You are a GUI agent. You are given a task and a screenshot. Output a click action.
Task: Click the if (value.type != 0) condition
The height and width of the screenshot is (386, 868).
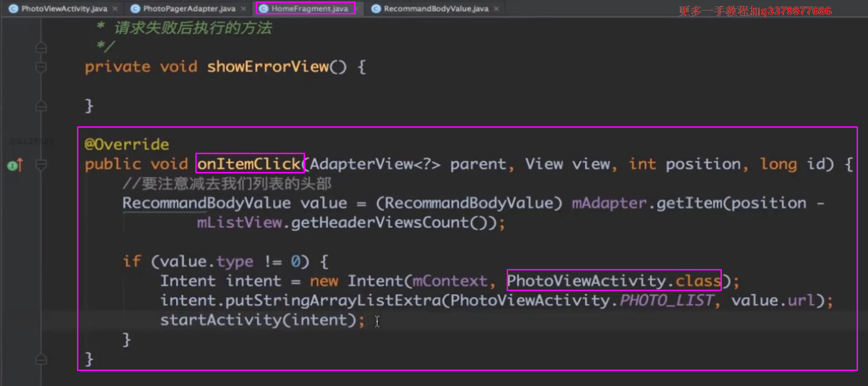(217, 261)
